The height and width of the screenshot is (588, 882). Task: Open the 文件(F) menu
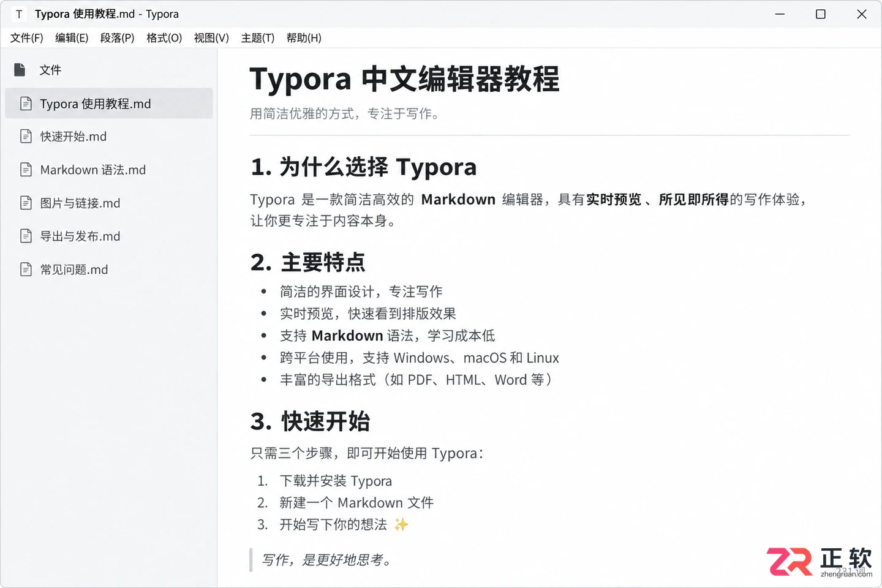[x=26, y=38]
